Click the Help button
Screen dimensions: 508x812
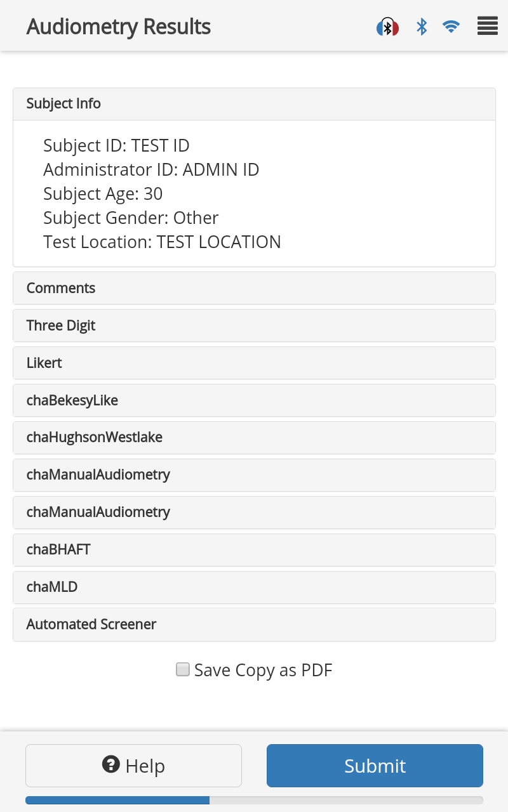[133, 766]
